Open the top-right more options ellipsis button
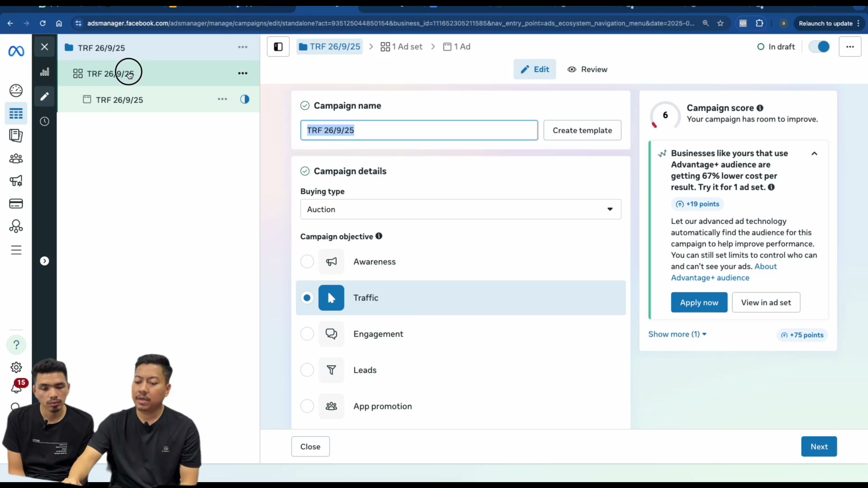The width and height of the screenshot is (868, 488). [850, 47]
